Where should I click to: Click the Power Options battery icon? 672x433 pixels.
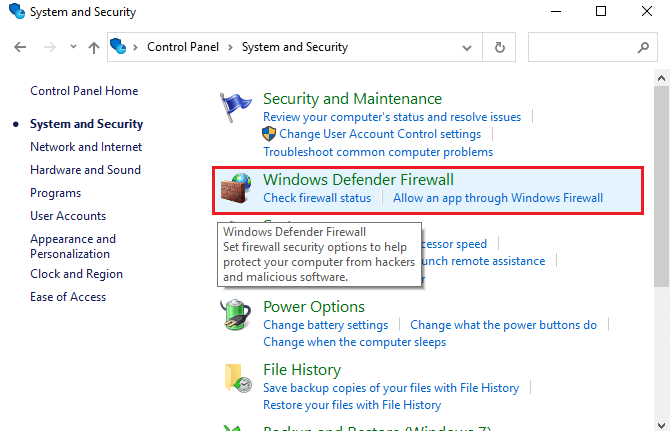tap(236, 315)
